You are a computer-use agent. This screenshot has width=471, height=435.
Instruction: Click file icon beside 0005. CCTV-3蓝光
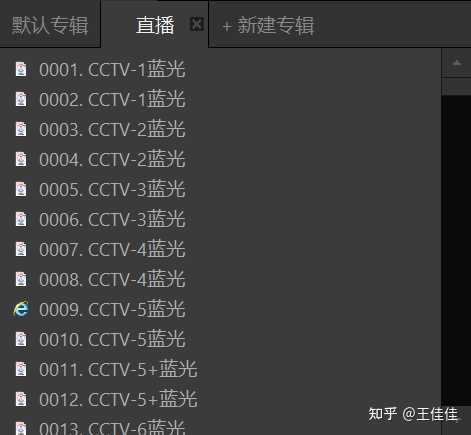21,189
